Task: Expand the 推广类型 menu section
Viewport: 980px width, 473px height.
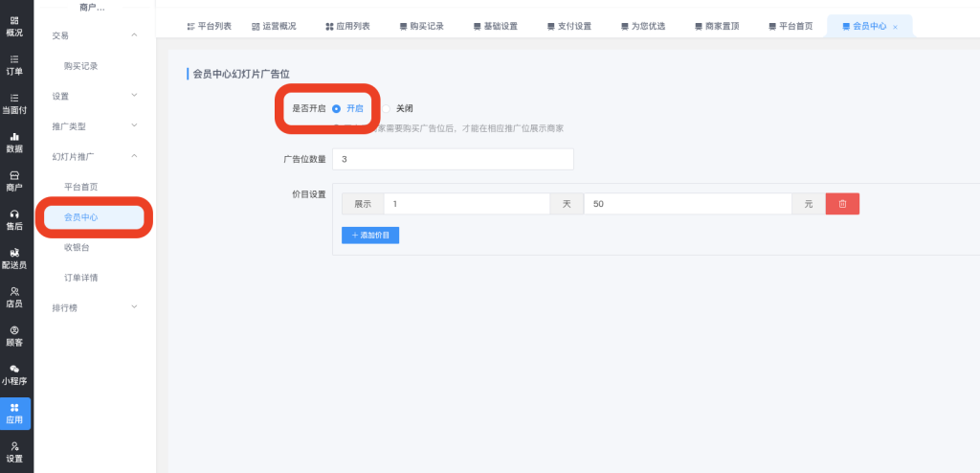Action: (x=134, y=125)
